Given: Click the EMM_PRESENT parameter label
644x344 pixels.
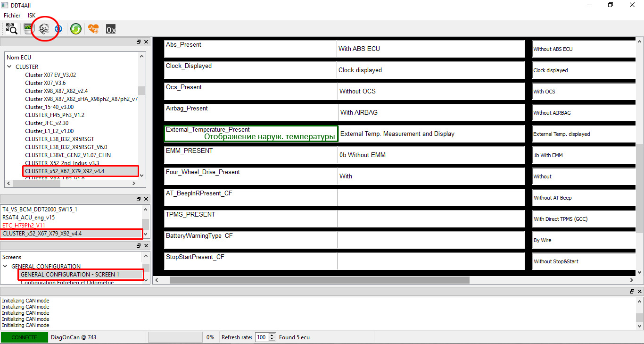Looking at the screenshot, I should point(189,151).
